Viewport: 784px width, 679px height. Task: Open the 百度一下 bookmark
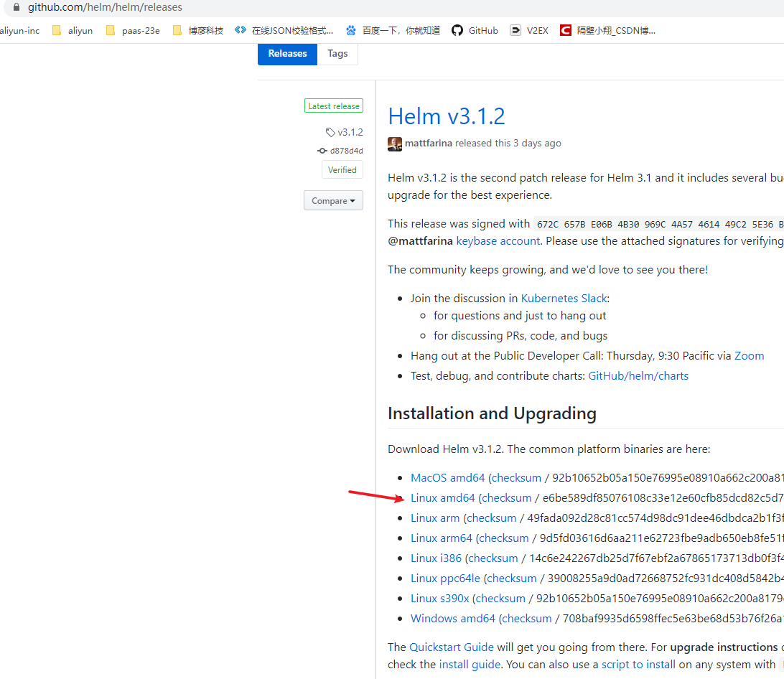393,30
